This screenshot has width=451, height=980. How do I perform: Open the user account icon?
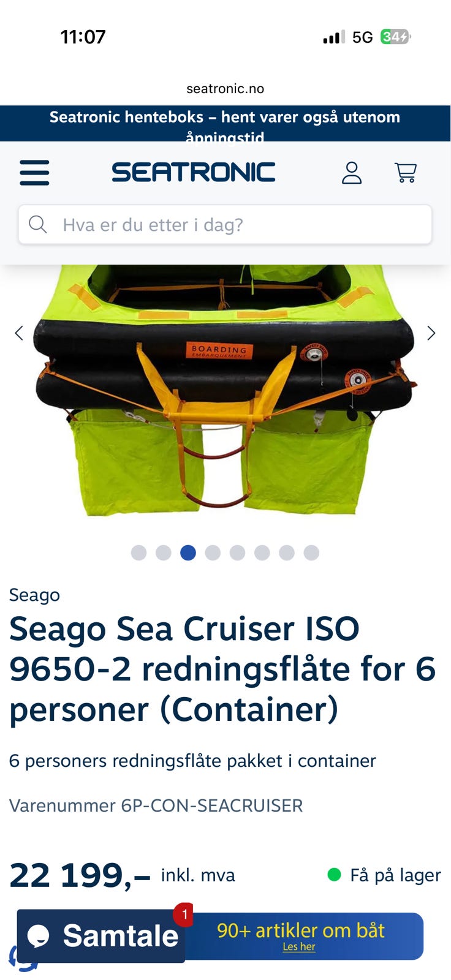[352, 173]
